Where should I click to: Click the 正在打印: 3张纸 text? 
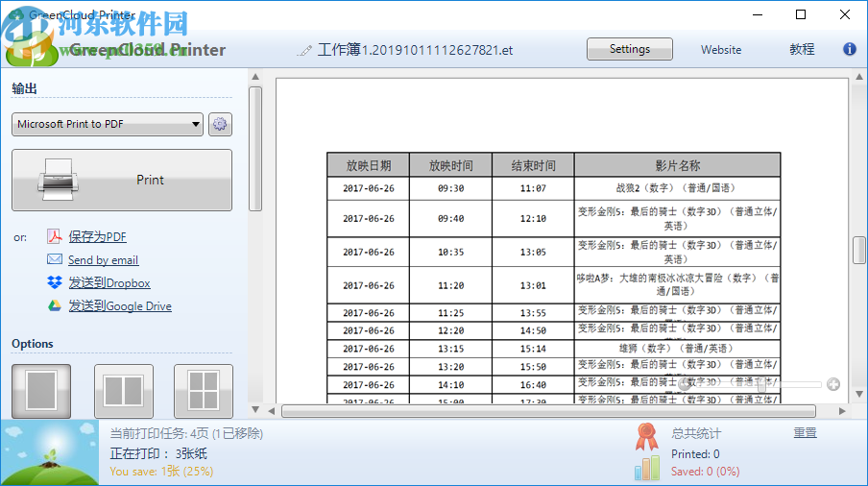tap(158, 454)
